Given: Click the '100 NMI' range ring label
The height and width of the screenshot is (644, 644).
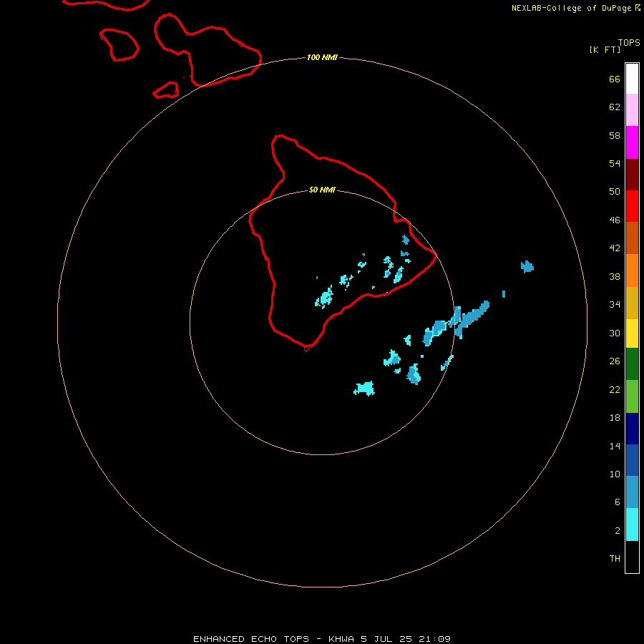Looking at the screenshot, I should [322, 57].
